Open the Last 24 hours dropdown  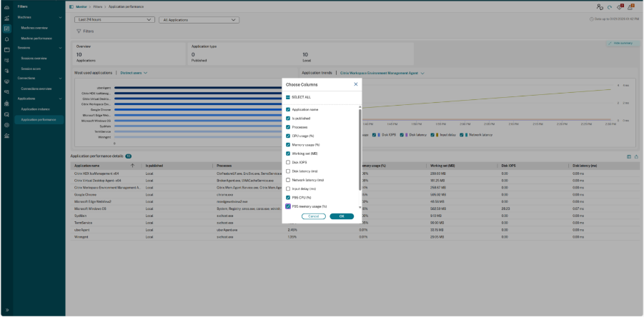coord(114,20)
